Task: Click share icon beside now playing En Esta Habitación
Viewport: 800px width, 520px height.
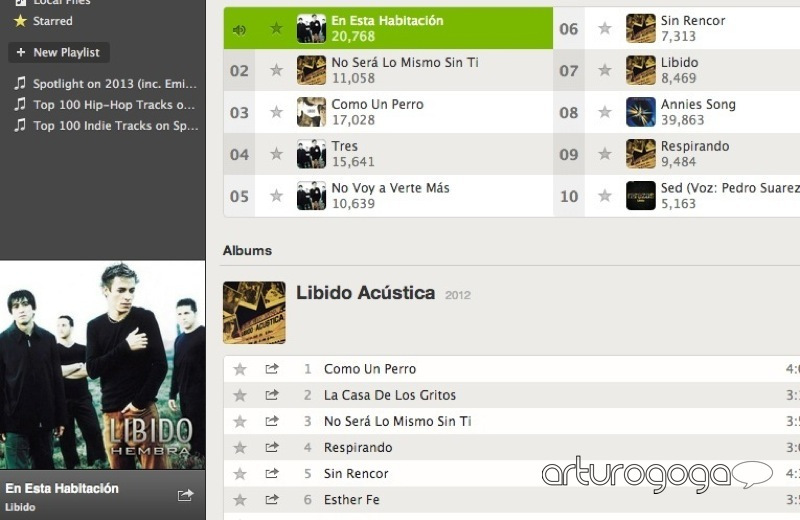Action: [x=186, y=494]
